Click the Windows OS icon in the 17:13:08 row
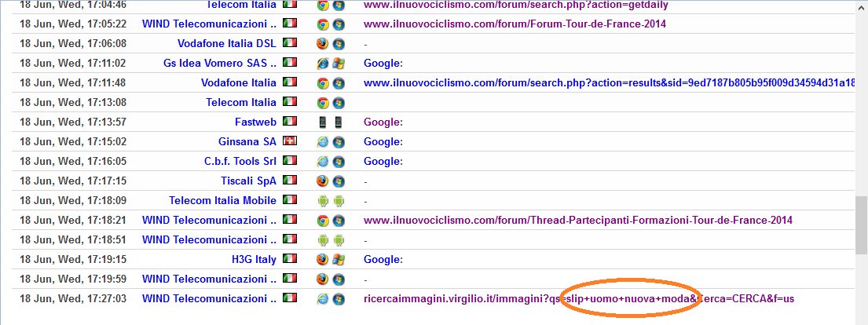 click(x=339, y=103)
